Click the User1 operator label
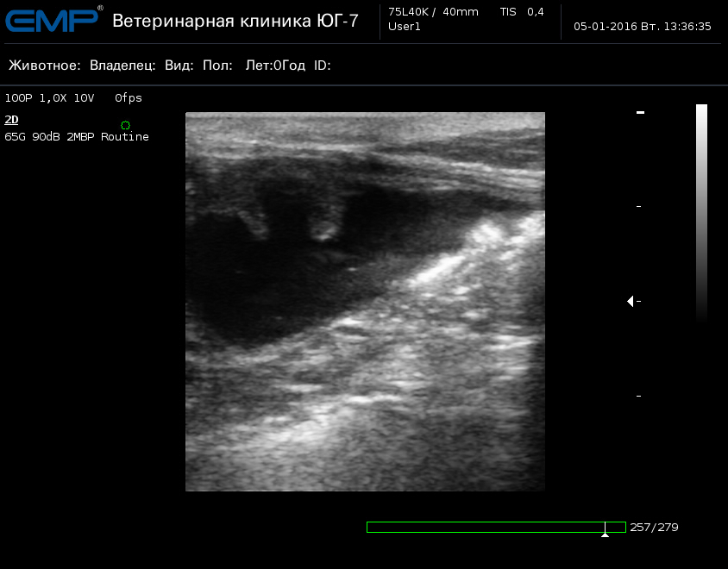Viewport: 728px width, 569px height. [x=405, y=27]
